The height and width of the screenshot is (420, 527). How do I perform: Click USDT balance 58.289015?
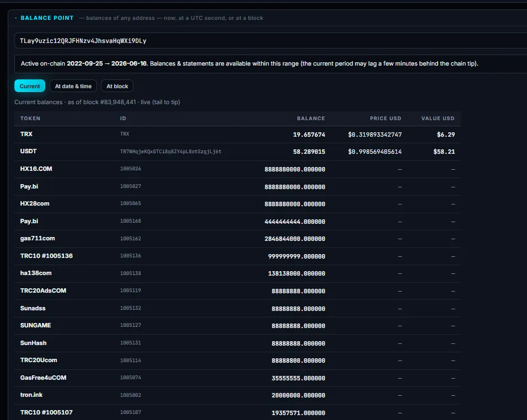pos(309,152)
